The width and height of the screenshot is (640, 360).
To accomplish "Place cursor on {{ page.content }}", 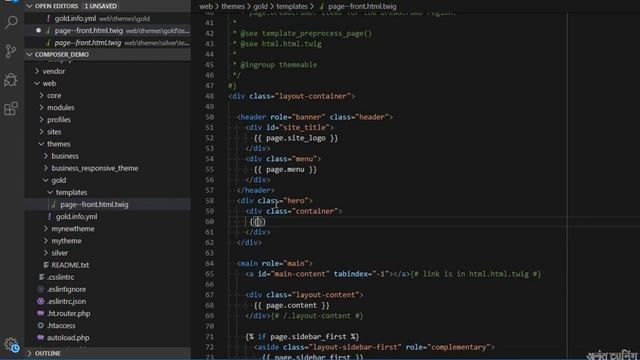I will 291,305.
